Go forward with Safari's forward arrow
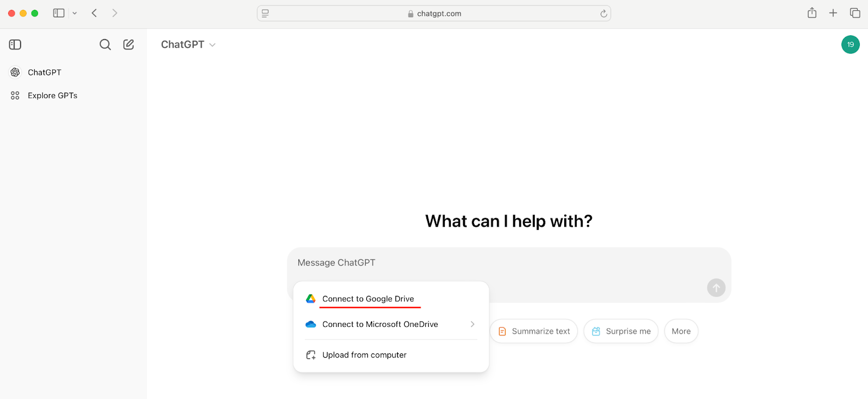The image size is (868, 399). 114,13
